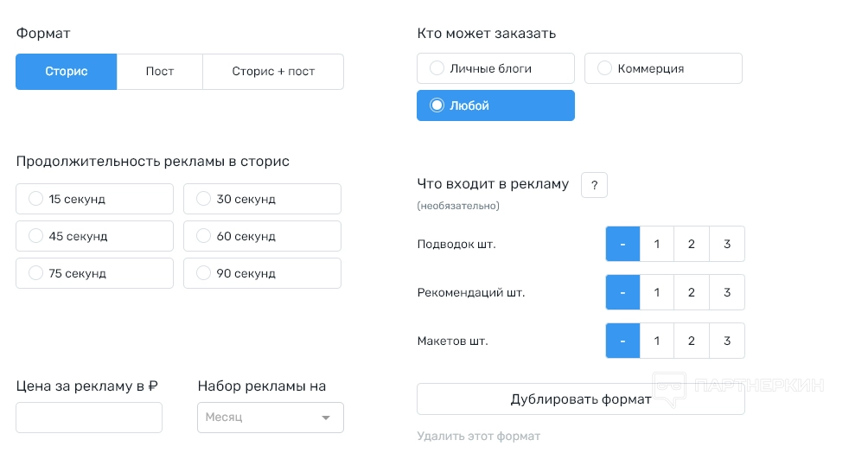
Task: Set Подводок count to 2
Action: point(692,244)
